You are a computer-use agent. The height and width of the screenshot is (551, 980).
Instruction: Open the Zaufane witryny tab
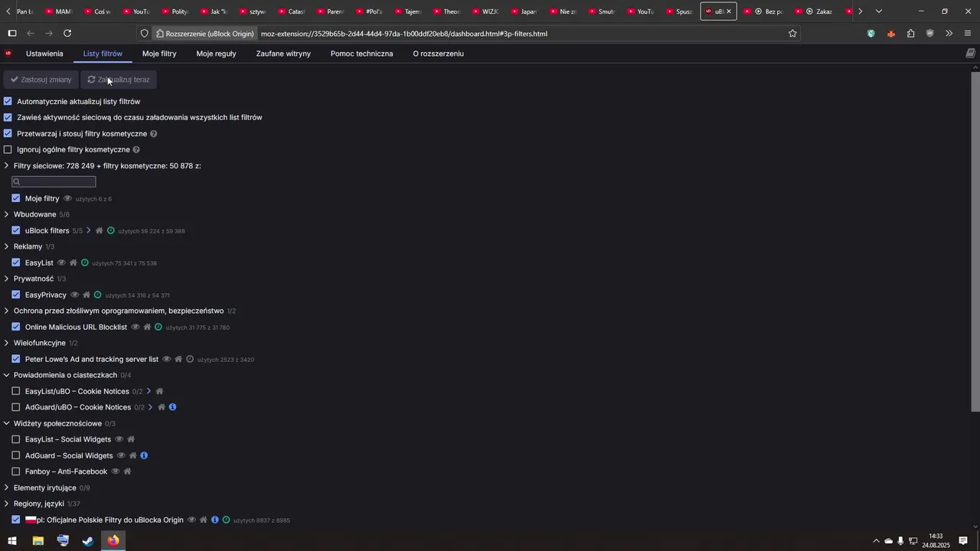click(x=283, y=54)
